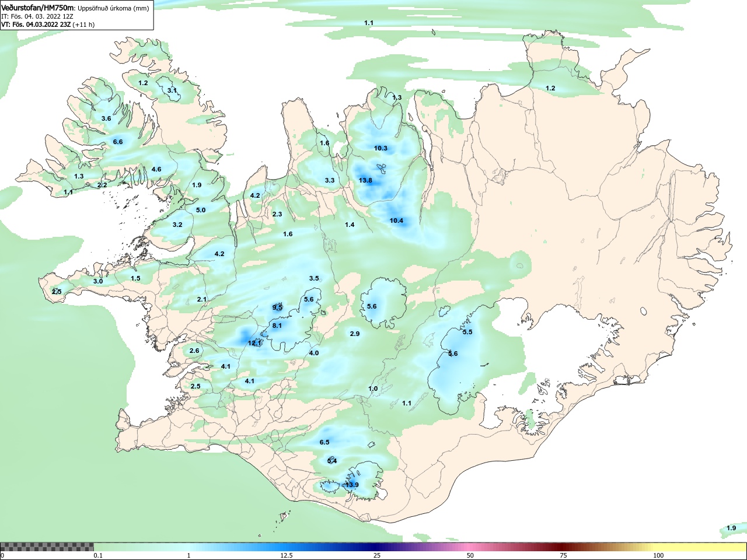Click the 4.6 precipitation value

[x=156, y=169]
